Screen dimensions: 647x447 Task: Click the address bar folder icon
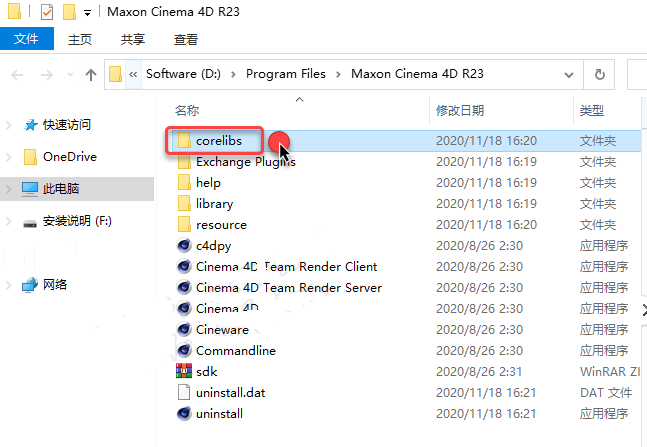116,75
